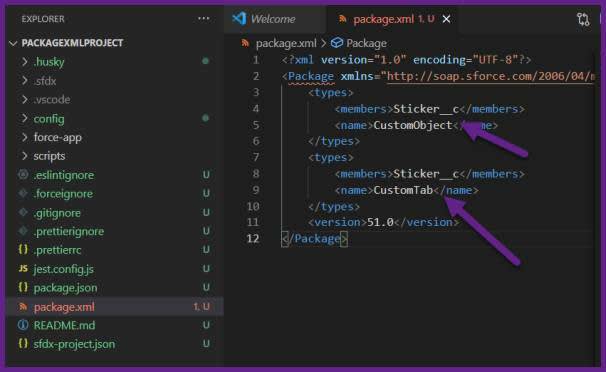Expand the .husky folder
This screenshot has height=372, width=606.
25,61
